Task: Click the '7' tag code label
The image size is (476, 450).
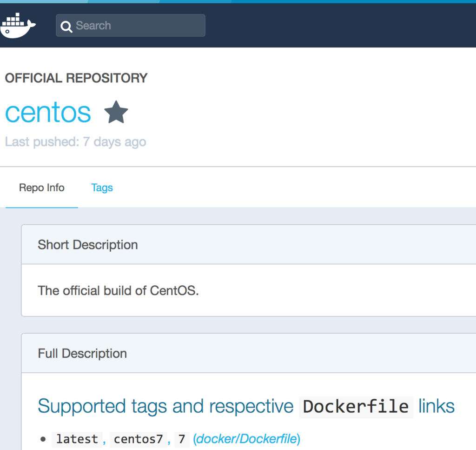Action: [182, 439]
